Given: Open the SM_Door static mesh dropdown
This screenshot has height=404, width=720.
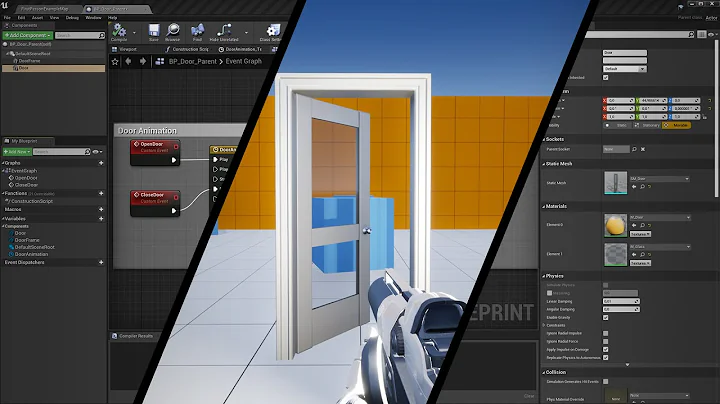Looking at the screenshot, I should (x=659, y=179).
